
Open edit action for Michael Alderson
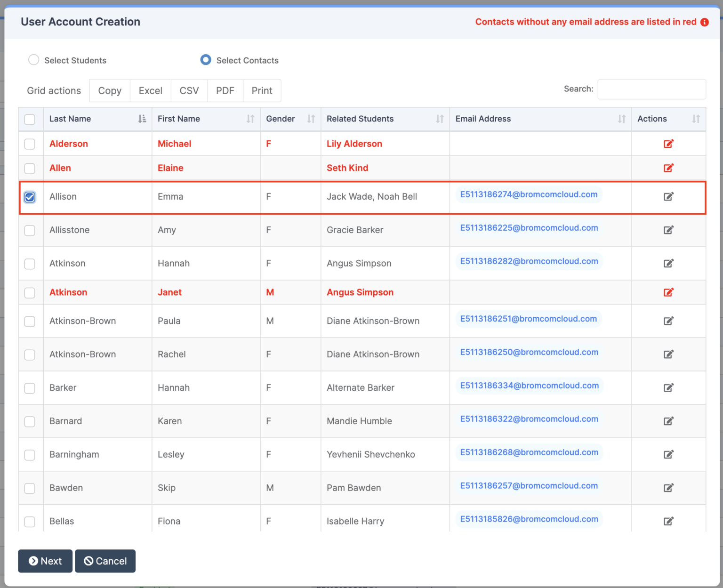[x=668, y=144]
